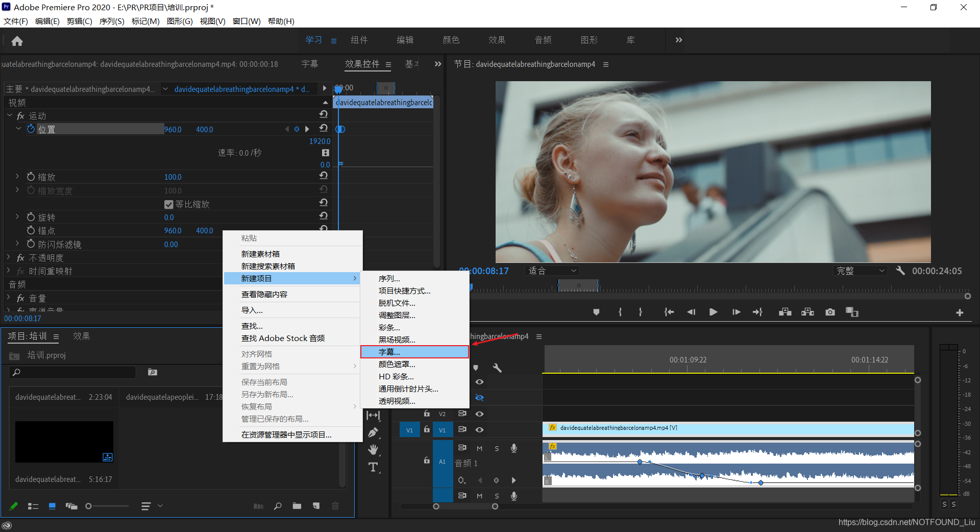Select the Type tool in toolbar
Screen dimensions: 980x532
coord(374,467)
